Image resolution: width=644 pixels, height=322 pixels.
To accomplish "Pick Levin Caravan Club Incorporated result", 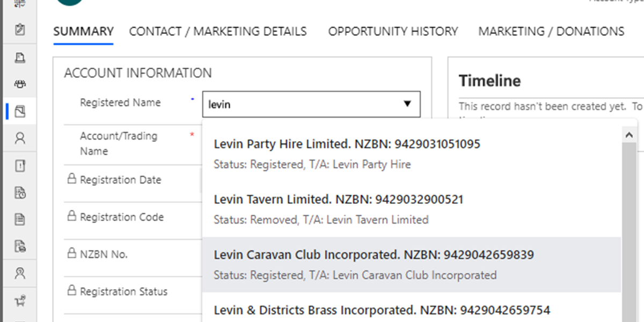I will point(412,265).
